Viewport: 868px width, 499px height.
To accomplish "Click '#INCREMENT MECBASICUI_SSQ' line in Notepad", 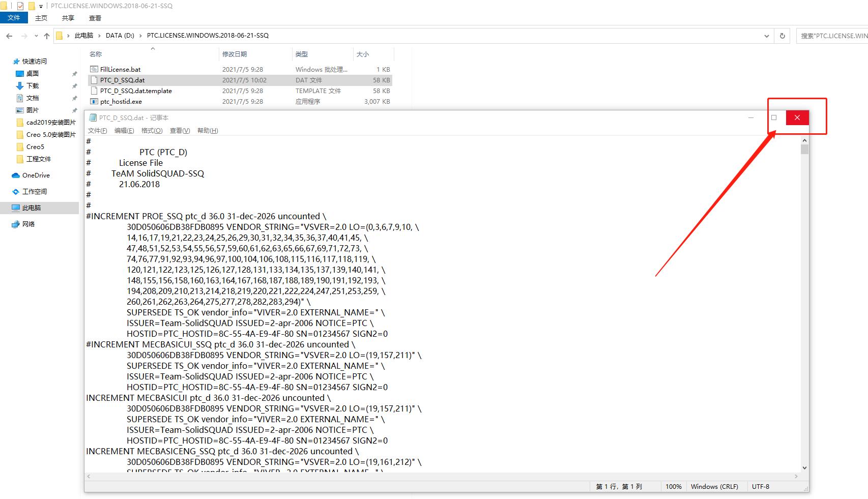I will click(x=220, y=344).
